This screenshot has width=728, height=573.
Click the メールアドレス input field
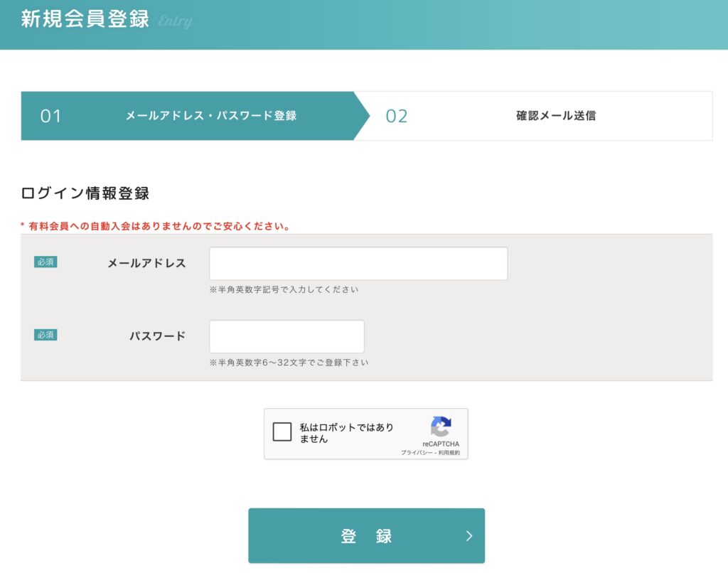coord(358,264)
